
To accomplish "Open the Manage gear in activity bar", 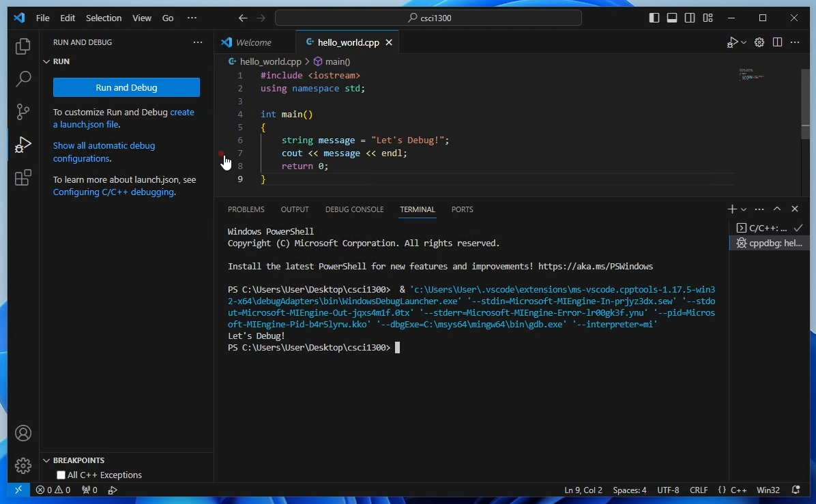I will click(23, 466).
